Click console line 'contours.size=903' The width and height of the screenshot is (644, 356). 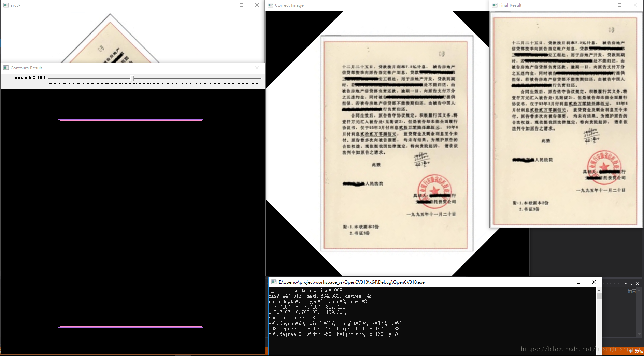291,318
